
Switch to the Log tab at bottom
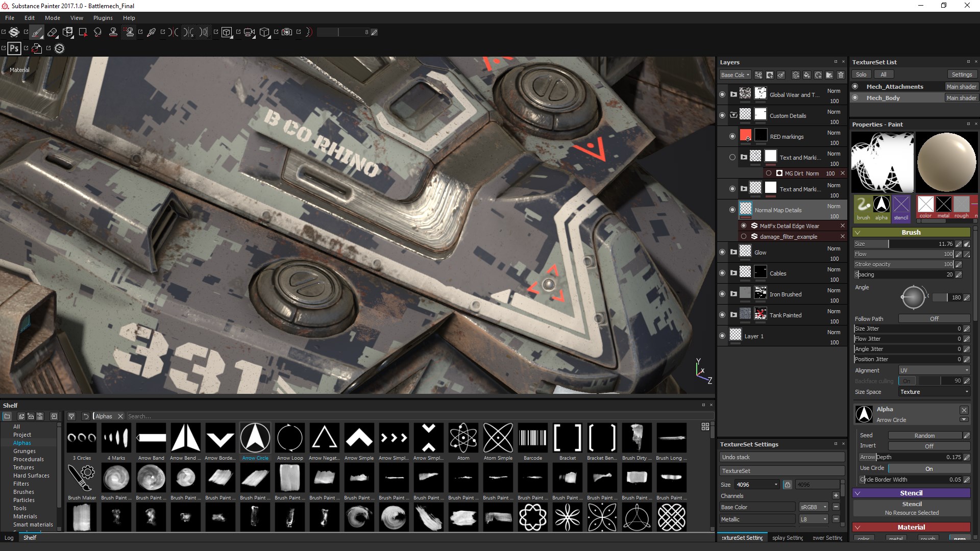coord(9,538)
